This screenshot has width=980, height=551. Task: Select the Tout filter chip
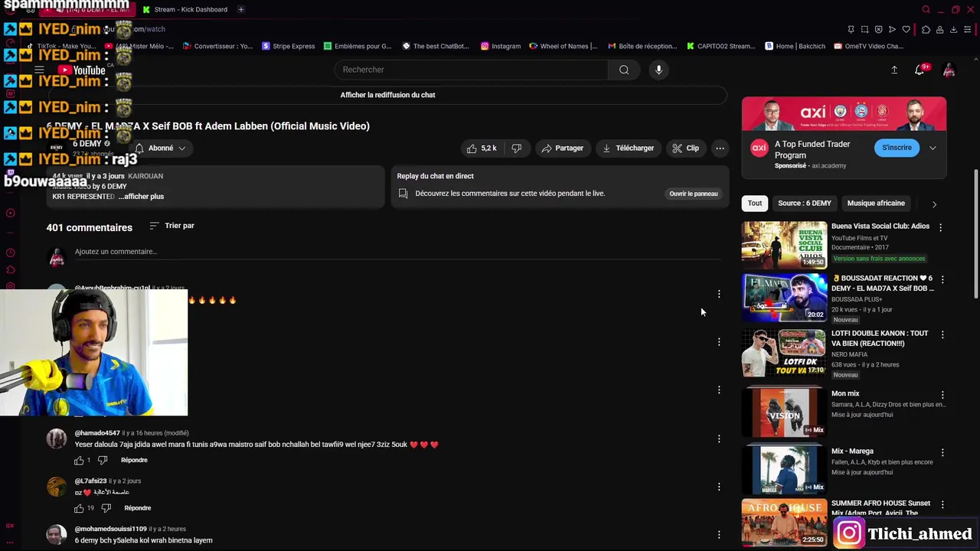point(755,203)
